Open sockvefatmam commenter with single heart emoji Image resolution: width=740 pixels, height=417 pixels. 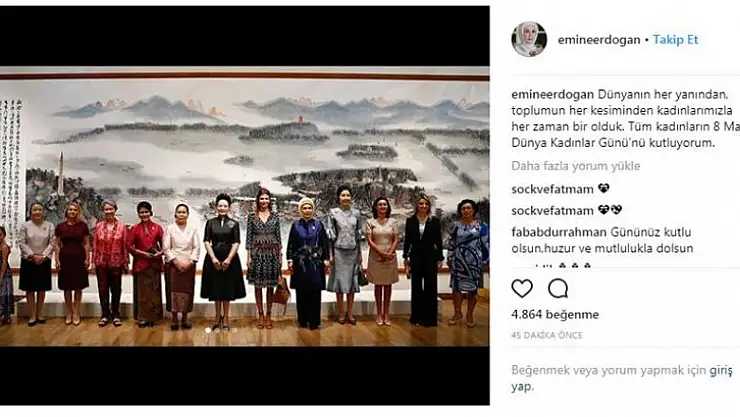pos(553,189)
